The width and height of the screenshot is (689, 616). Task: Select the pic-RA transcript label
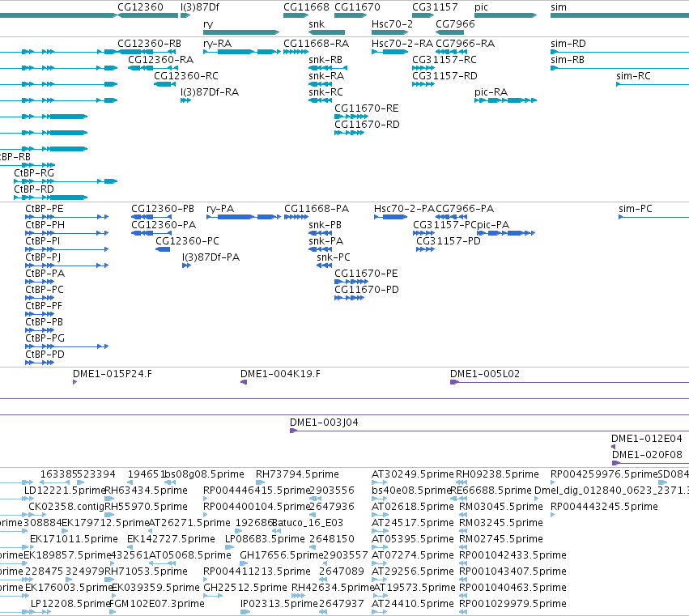pyautogui.click(x=491, y=92)
